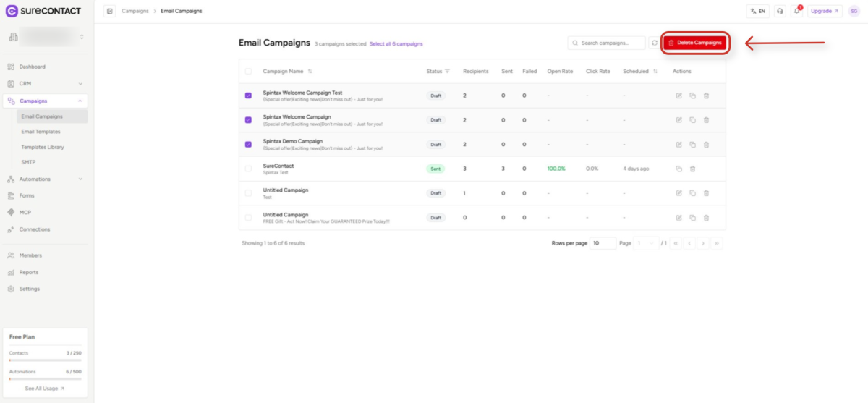Click the Campaigns breadcrumb link
This screenshot has width=868, height=403.
[x=135, y=11]
